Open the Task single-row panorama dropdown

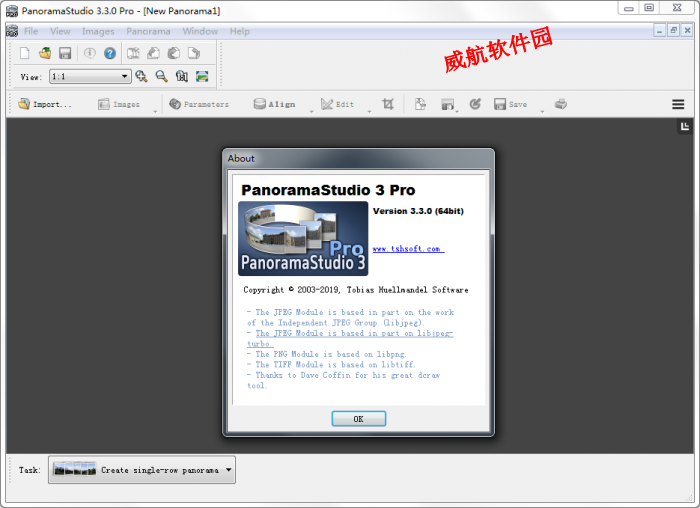(142, 470)
